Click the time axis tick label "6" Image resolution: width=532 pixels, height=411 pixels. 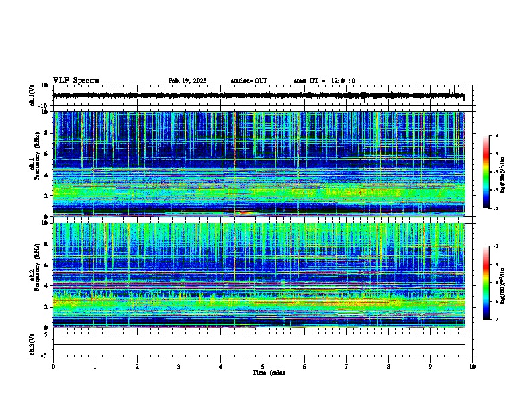305,367
